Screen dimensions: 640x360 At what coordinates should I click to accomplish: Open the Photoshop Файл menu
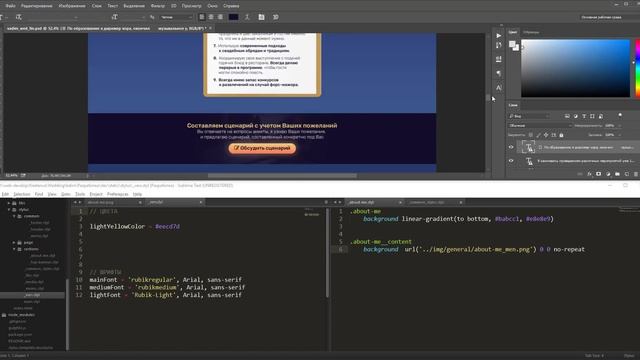pyautogui.click(x=10, y=6)
